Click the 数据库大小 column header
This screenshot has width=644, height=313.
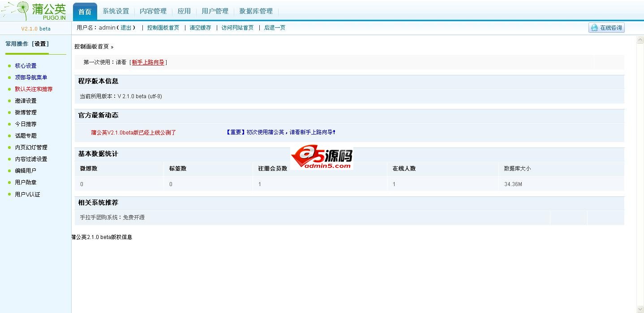pos(517,169)
